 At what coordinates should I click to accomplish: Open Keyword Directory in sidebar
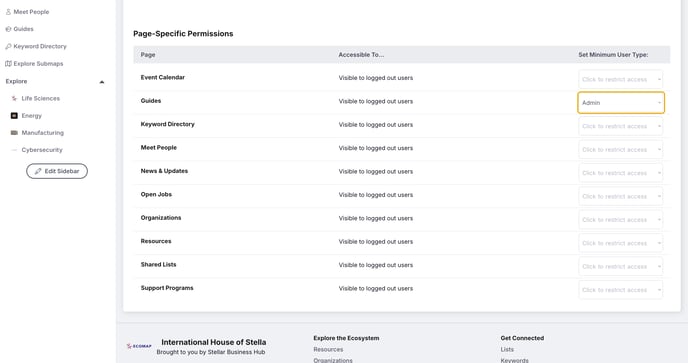pos(40,46)
